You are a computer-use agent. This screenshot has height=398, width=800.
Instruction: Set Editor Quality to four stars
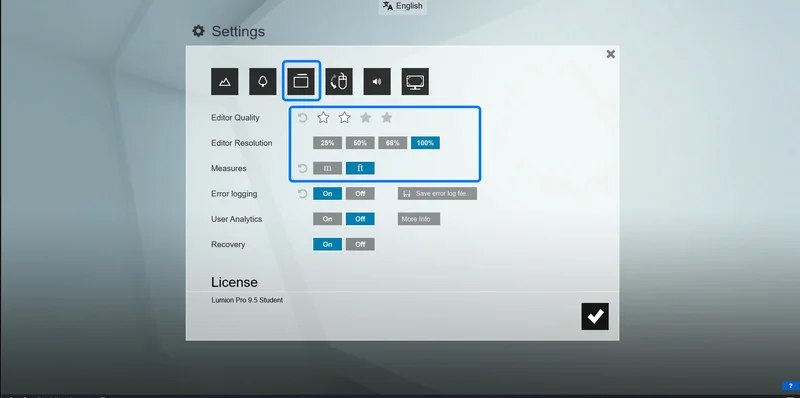coord(387,118)
